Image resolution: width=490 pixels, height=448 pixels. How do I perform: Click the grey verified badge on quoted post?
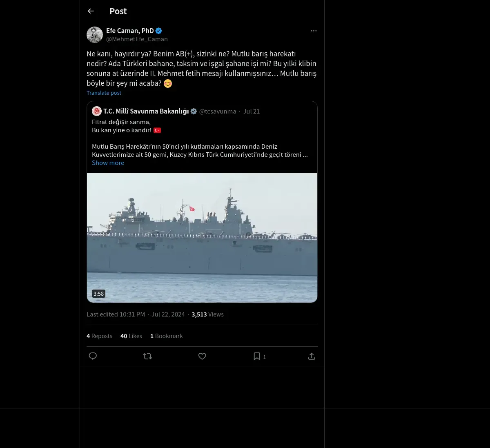194,111
